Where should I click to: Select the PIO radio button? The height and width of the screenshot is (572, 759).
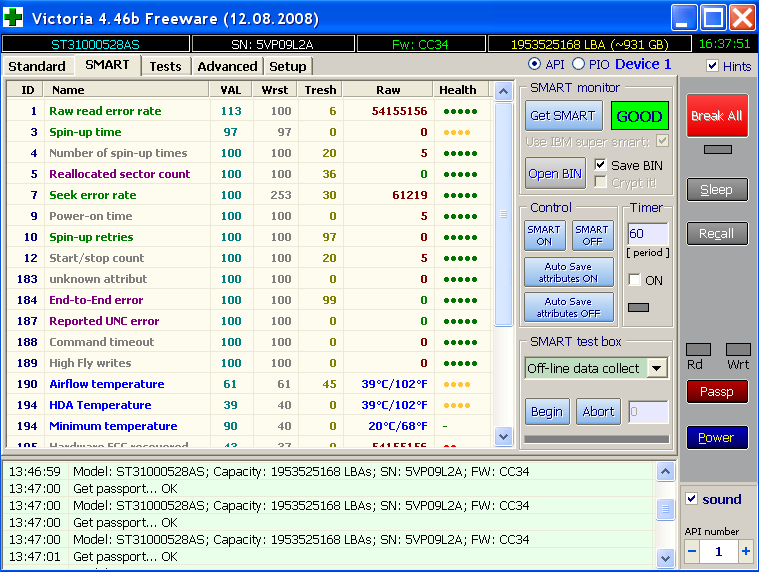tap(578, 64)
